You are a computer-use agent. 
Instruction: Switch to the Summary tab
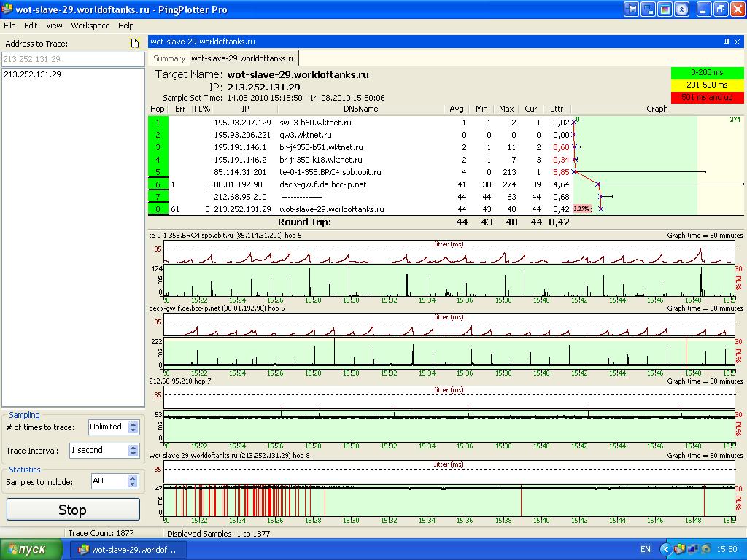click(x=169, y=58)
